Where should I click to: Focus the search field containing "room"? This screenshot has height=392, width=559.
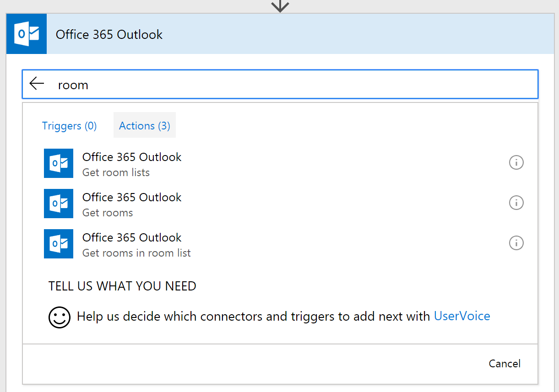(293, 85)
